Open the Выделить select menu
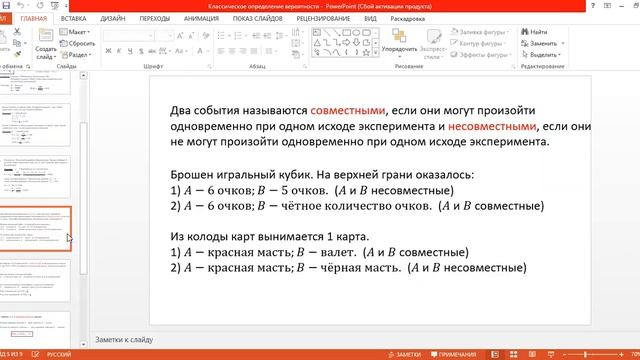The width and height of the screenshot is (640, 360). [542, 55]
